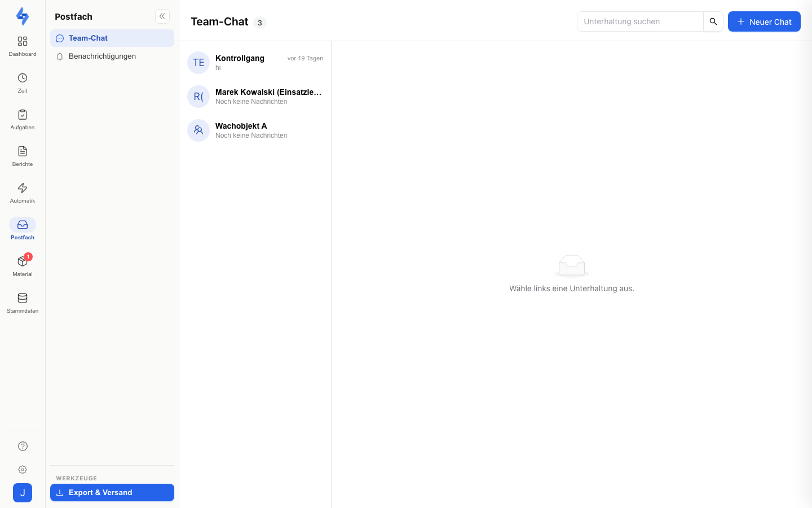
Task: Click the search magnifier button
Action: pos(713,21)
